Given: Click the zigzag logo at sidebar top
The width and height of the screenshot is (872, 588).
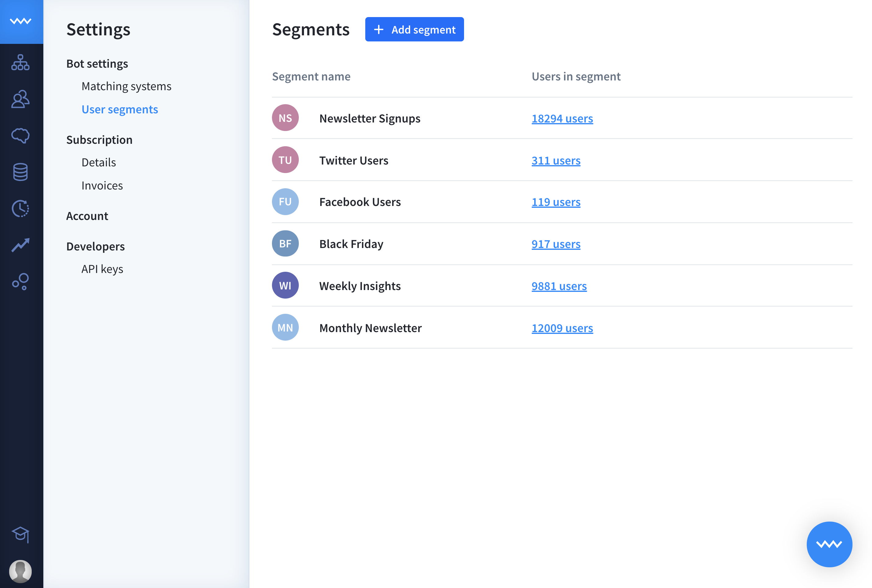Looking at the screenshot, I should point(21,21).
